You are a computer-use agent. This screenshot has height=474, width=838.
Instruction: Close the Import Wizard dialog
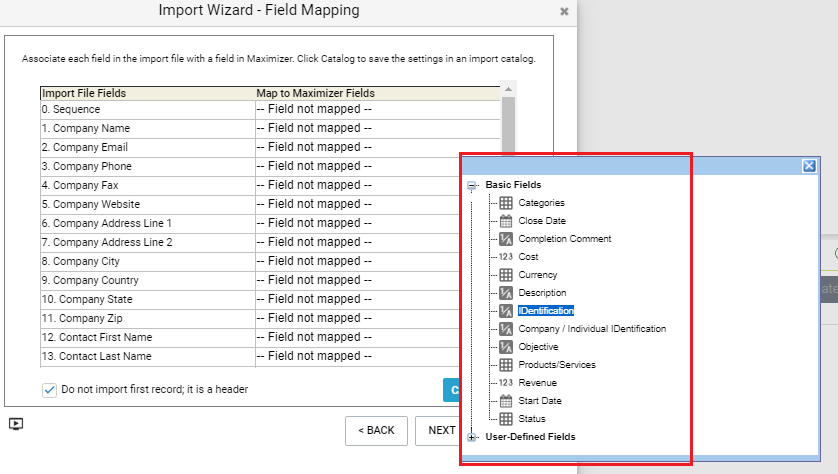click(x=564, y=11)
